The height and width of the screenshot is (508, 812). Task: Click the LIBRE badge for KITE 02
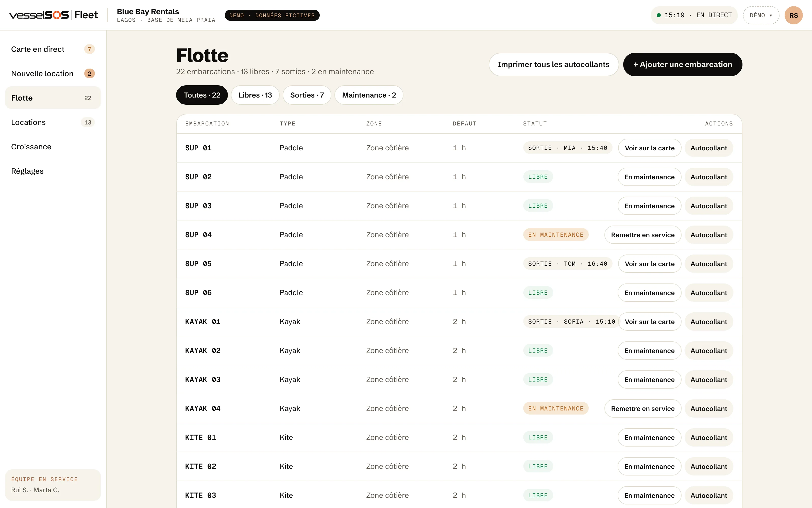538,466
